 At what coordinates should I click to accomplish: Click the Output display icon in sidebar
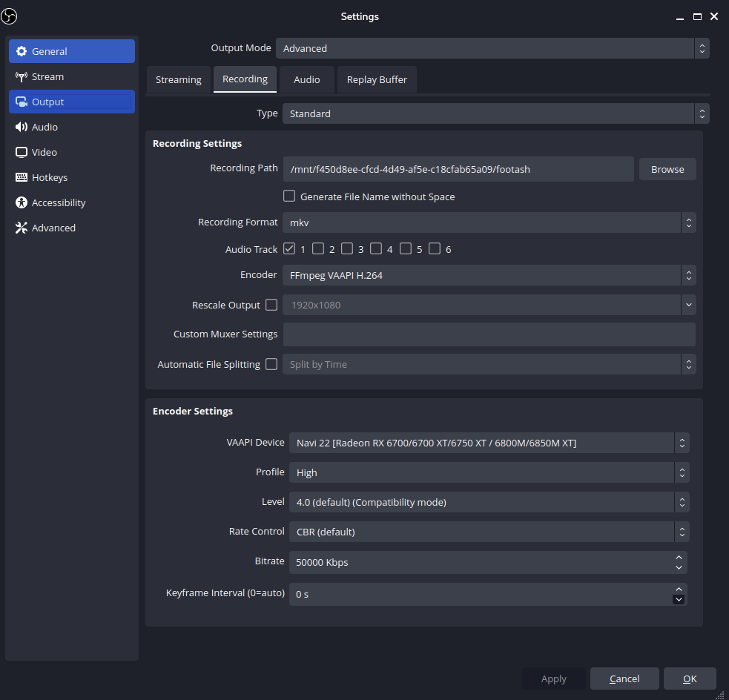tap(22, 102)
